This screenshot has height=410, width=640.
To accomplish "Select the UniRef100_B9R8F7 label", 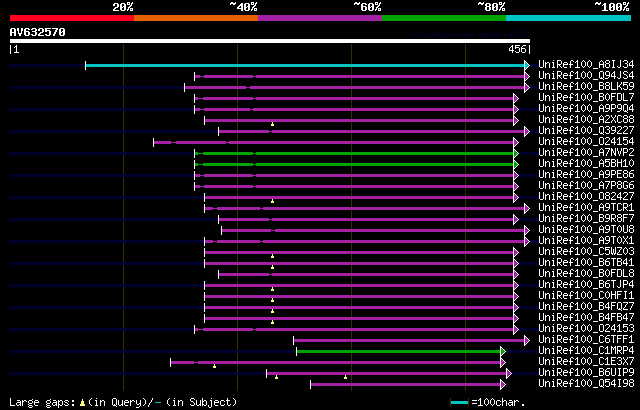I will 586,219.
